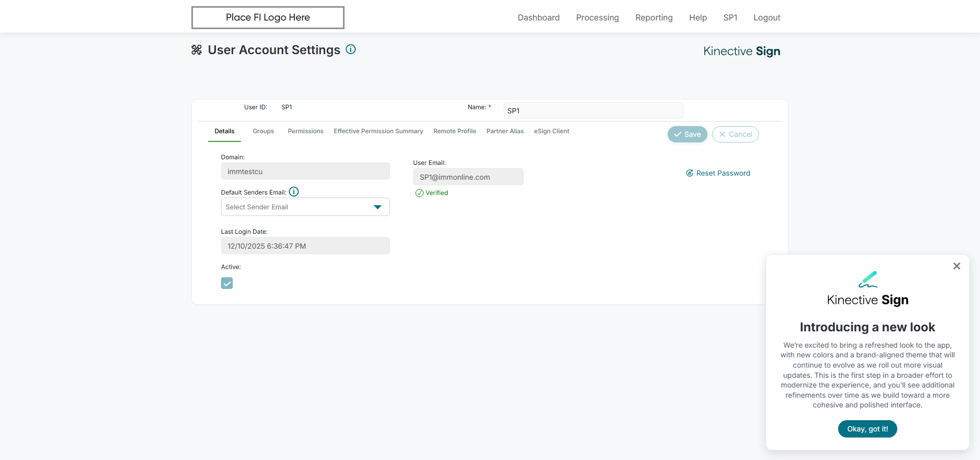
Task: Click the green Verified checkmark icon
Action: click(x=420, y=193)
